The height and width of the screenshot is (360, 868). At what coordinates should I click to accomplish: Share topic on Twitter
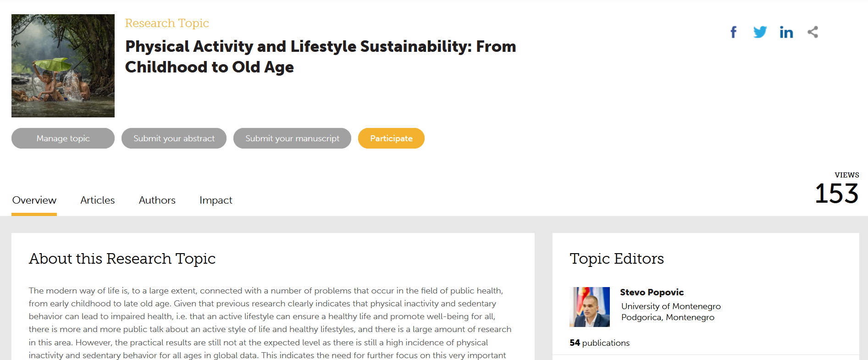(x=760, y=32)
